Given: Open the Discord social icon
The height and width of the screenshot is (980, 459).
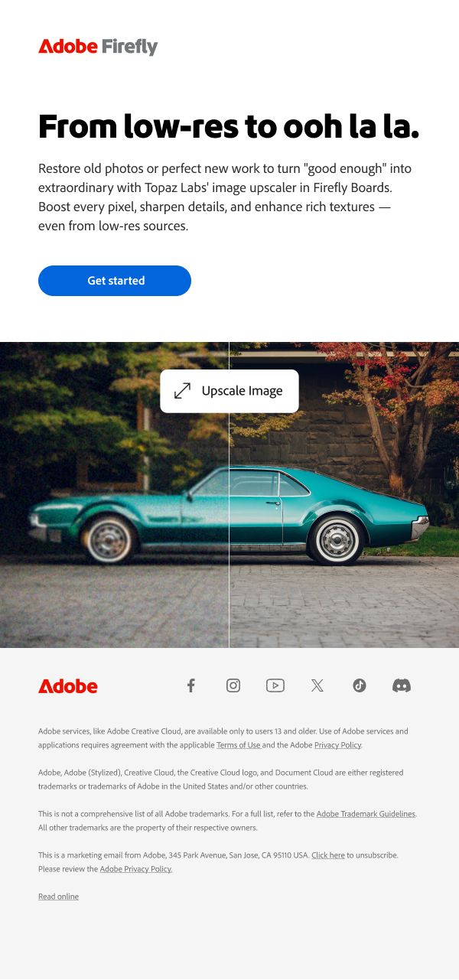Looking at the screenshot, I should click(x=402, y=685).
